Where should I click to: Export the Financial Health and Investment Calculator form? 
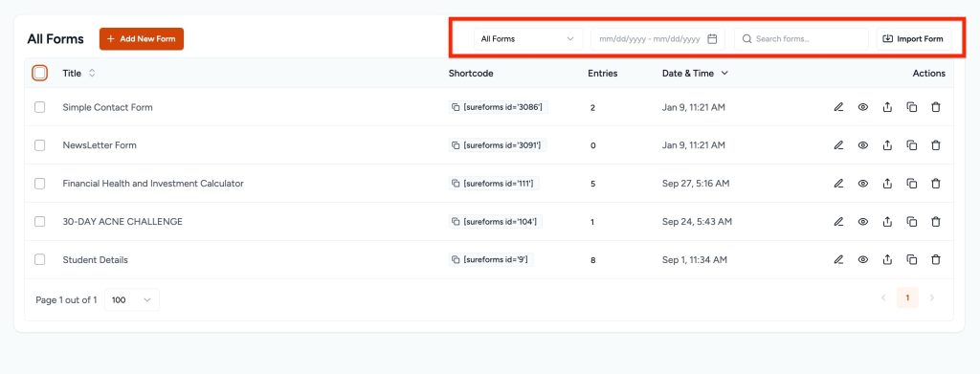(887, 184)
